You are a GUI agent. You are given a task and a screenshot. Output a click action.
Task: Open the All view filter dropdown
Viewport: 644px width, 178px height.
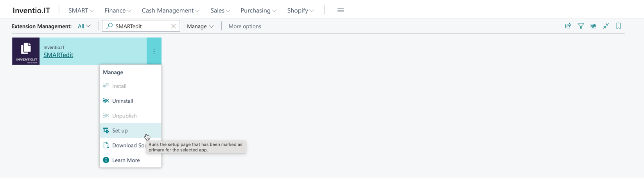[84, 26]
